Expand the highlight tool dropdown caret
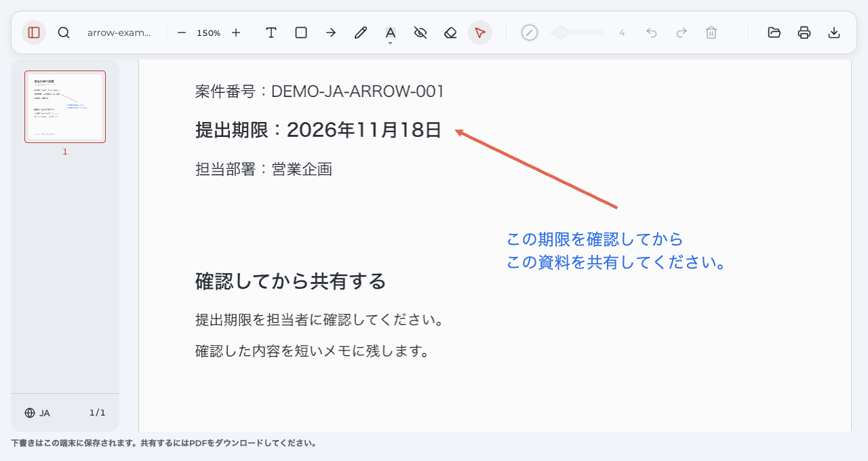 click(391, 43)
